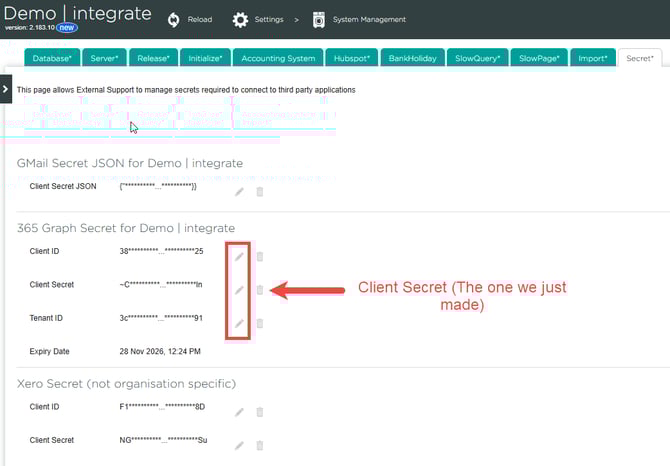The image size is (670, 466).
Task: Select the BankHoliday tab
Action: tap(412, 58)
